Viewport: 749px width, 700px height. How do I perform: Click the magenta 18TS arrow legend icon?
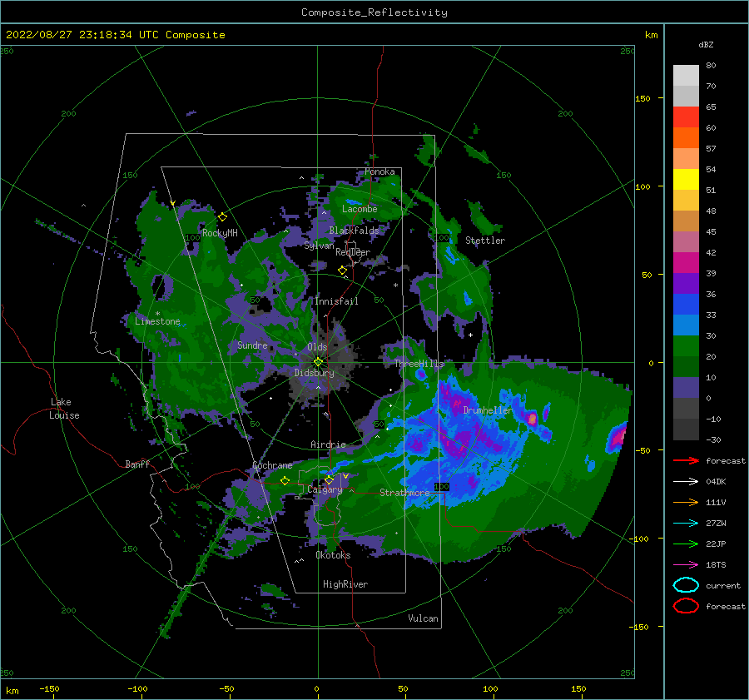(x=686, y=565)
